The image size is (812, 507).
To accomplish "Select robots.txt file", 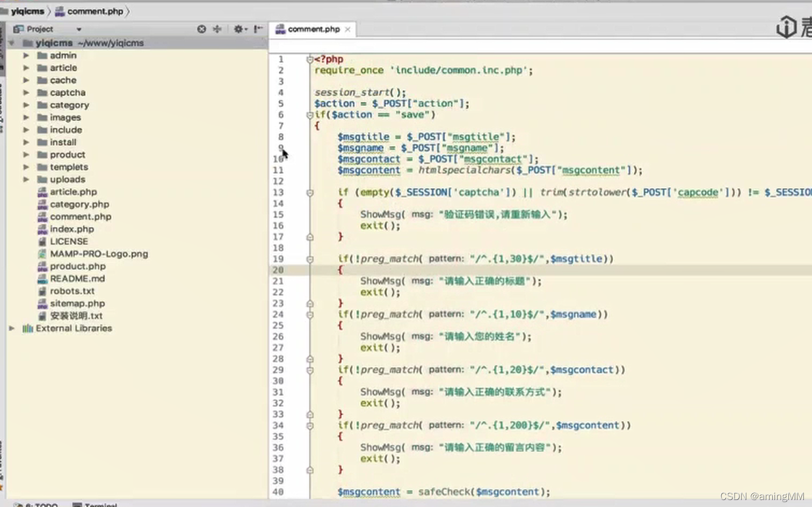I will (72, 291).
